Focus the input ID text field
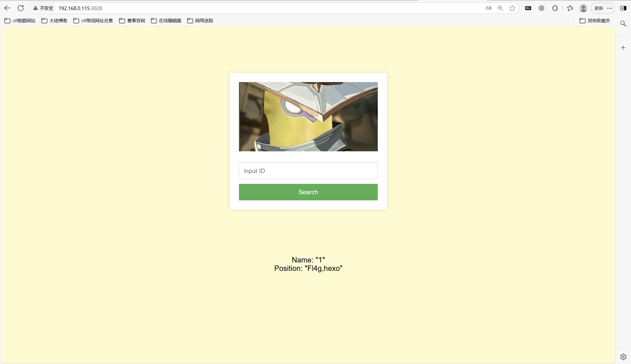631x364 pixels. 308,171
